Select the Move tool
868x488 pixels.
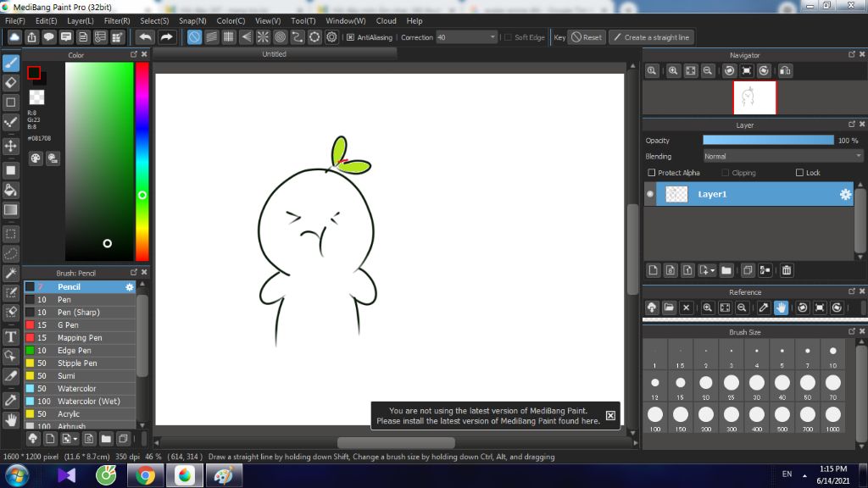[10, 146]
